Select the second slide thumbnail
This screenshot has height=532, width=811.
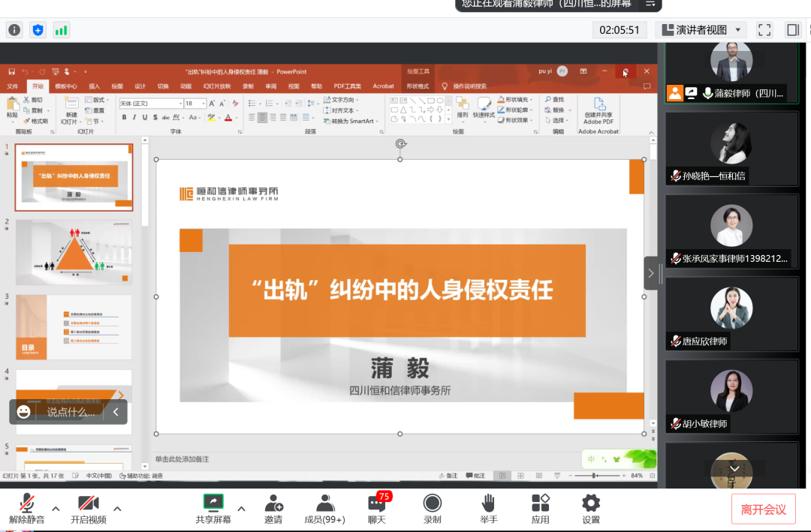[74, 253]
